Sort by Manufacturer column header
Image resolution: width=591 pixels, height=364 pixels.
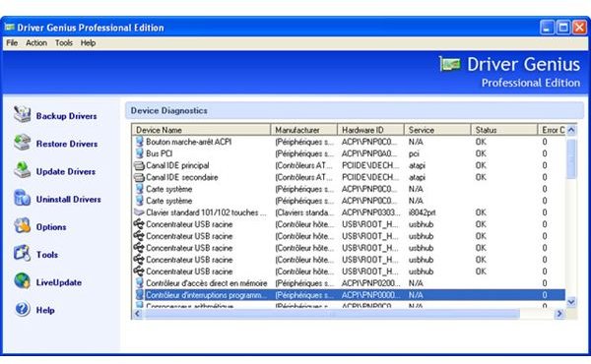(x=303, y=130)
